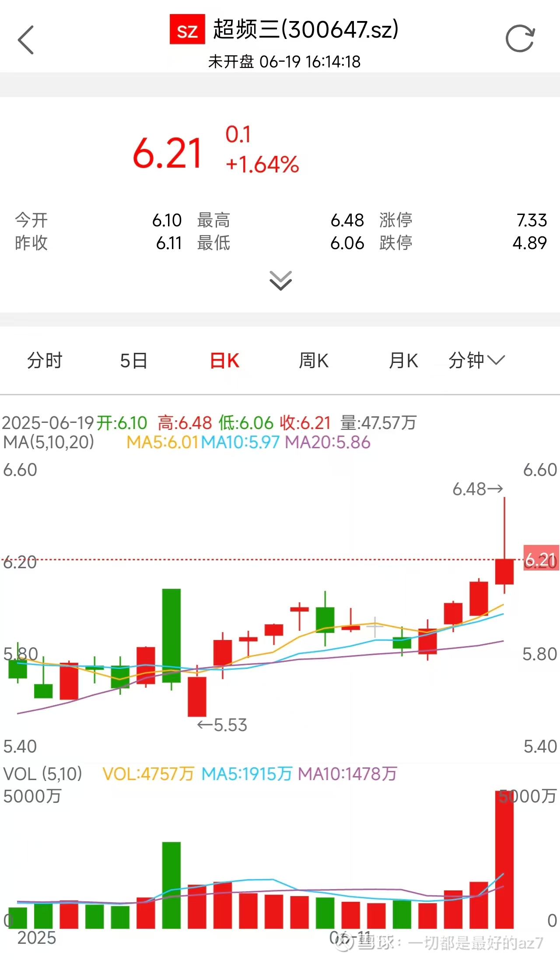This screenshot has height=960, width=560.
Task: Tap the 量:47.57万 volume reading
Action: click(378, 423)
